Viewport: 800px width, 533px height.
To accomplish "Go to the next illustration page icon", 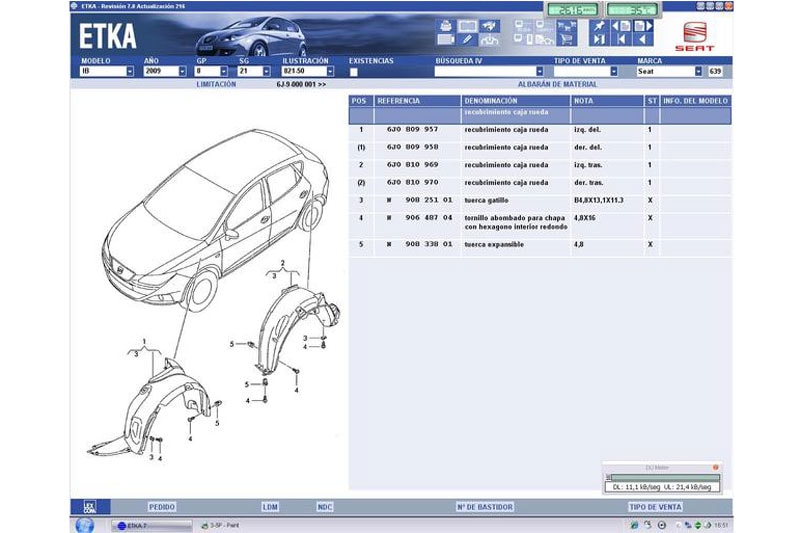I will pos(643,26).
